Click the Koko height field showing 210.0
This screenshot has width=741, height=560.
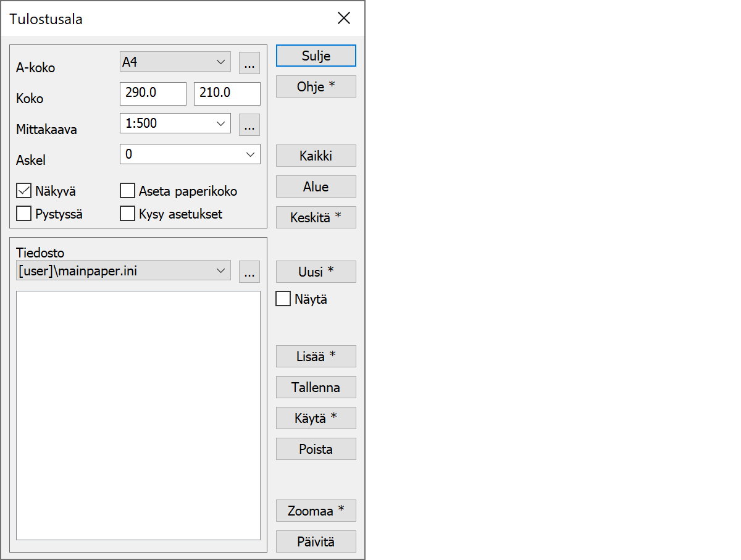pos(227,93)
